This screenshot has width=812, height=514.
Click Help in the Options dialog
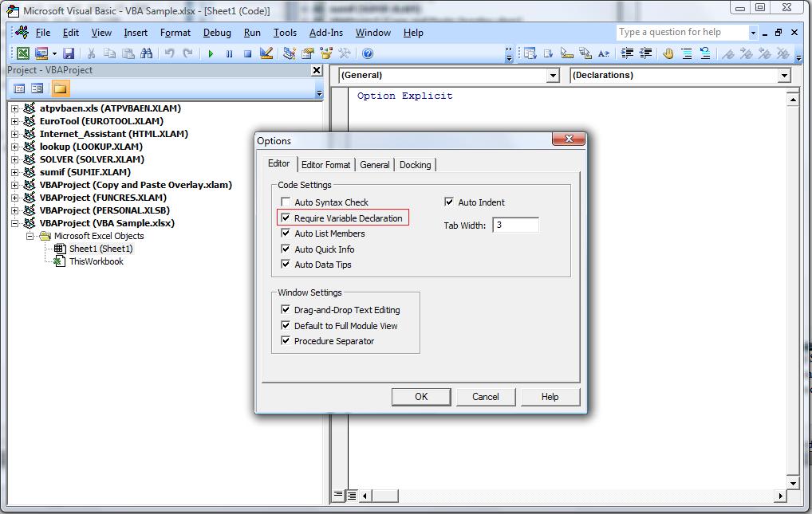pos(550,397)
